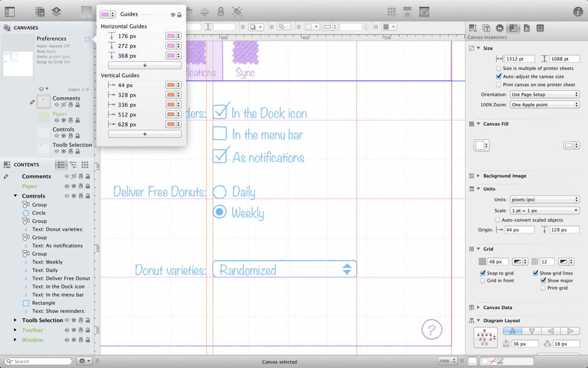
Task: Toggle the sidebar panel icon in toolbar
Action: point(9,12)
